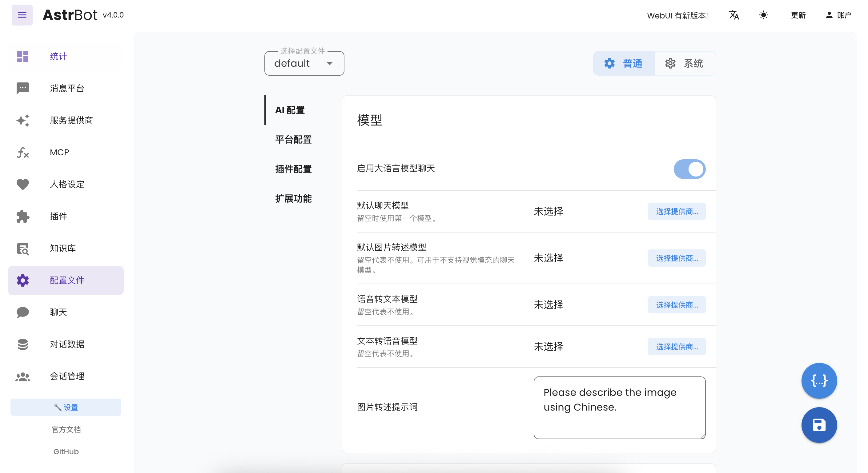Expand the default config file dropdown
Screen dimensions: 868x473
click(304, 63)
